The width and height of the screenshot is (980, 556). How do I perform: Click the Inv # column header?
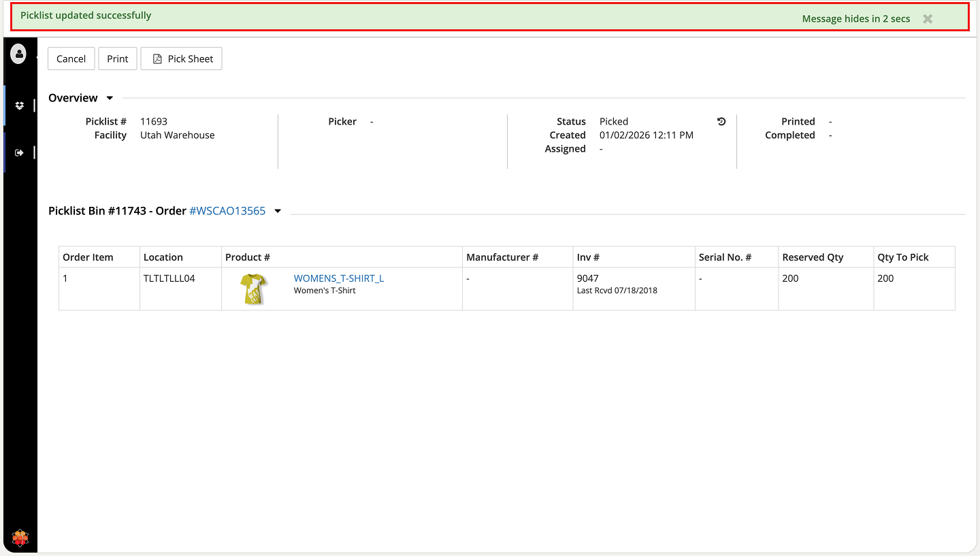[x=588, y=257]
